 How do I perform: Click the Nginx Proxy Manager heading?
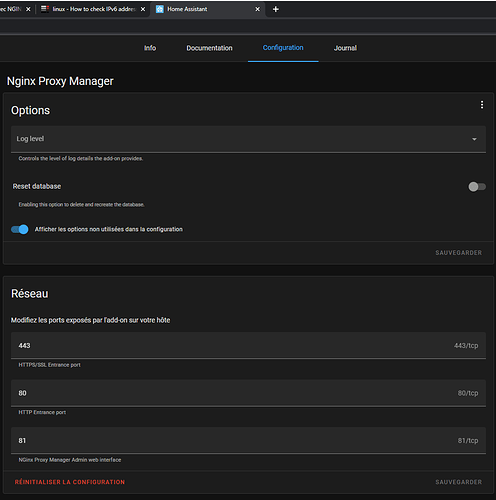(60, 81)
